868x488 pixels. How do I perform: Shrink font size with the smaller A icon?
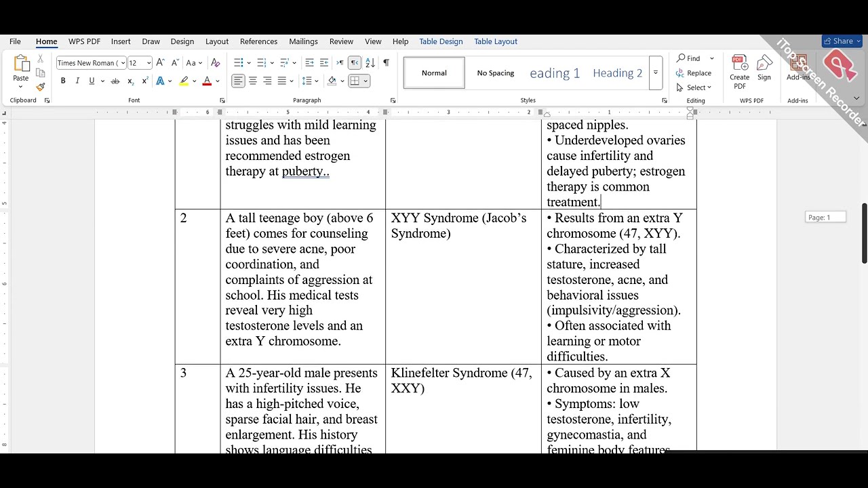point(175,63)
